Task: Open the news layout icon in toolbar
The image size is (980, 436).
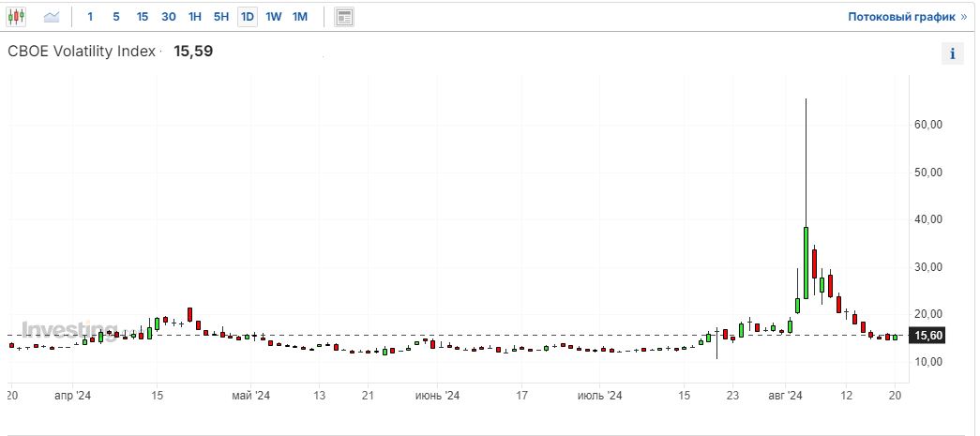Action: pyautogui.click(x=345, y=17)
